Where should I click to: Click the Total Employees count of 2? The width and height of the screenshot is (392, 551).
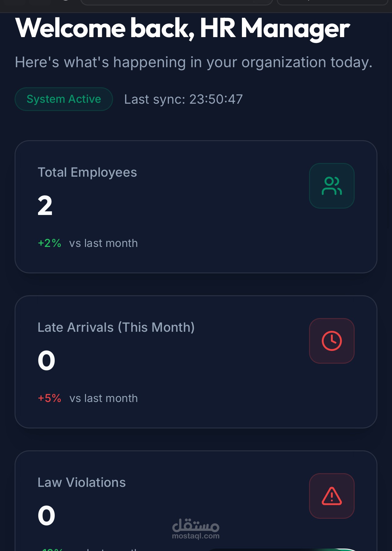pyautogui.click(x=45, y=206)
